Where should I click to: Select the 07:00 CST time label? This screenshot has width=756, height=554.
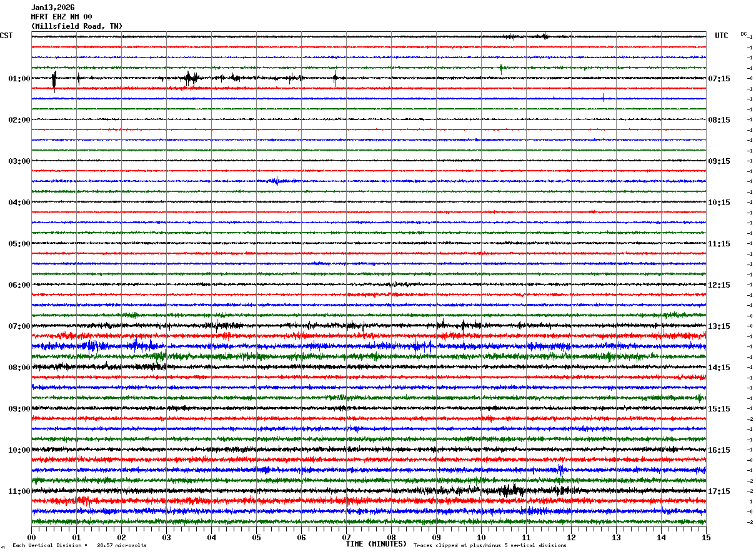coord(19,326)
